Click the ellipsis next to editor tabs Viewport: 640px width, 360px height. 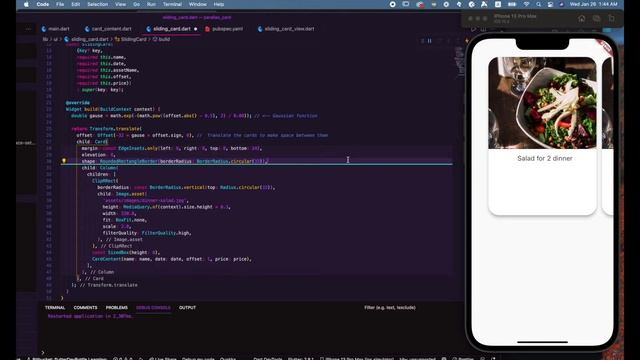pos(28,29)
